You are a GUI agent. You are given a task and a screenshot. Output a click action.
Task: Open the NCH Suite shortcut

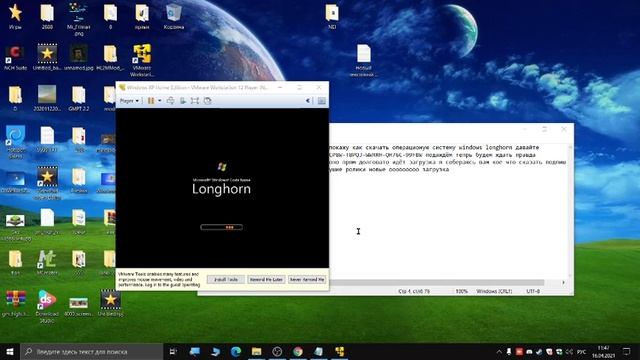click(15, 58)
